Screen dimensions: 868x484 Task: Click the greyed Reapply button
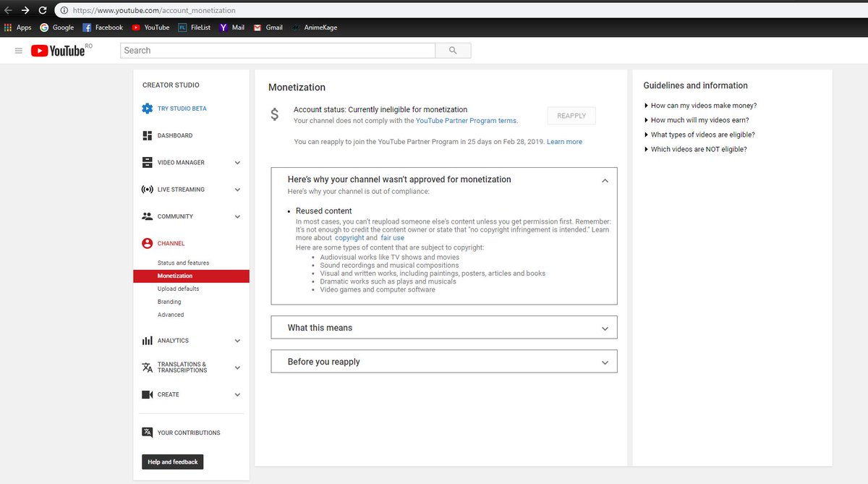pyautogui.click(x=571, y=116)
